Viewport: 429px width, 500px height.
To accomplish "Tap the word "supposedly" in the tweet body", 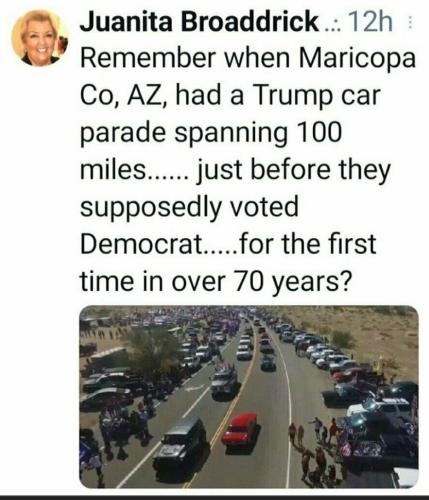I will tap(151, 208).
